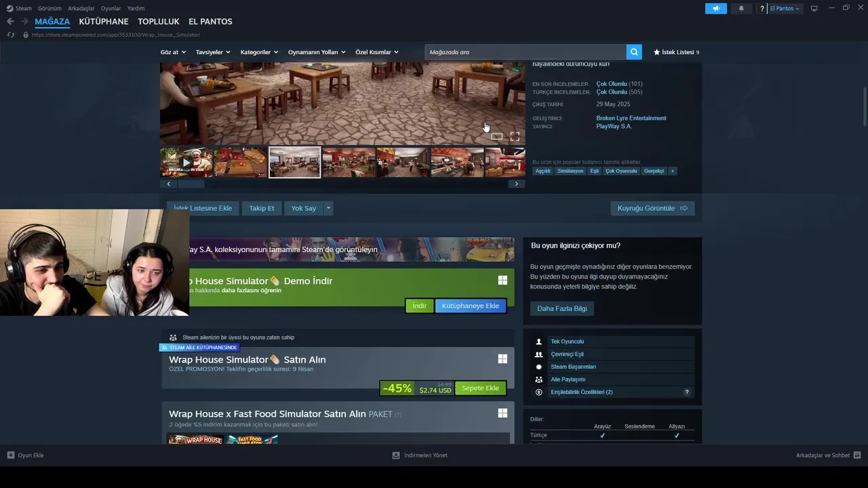Image resolution: width=868 pixels, height=488 pixels.
Task: Click the Erişilebilirlik Özellikleri question mark icon
Action: point(686,392)
